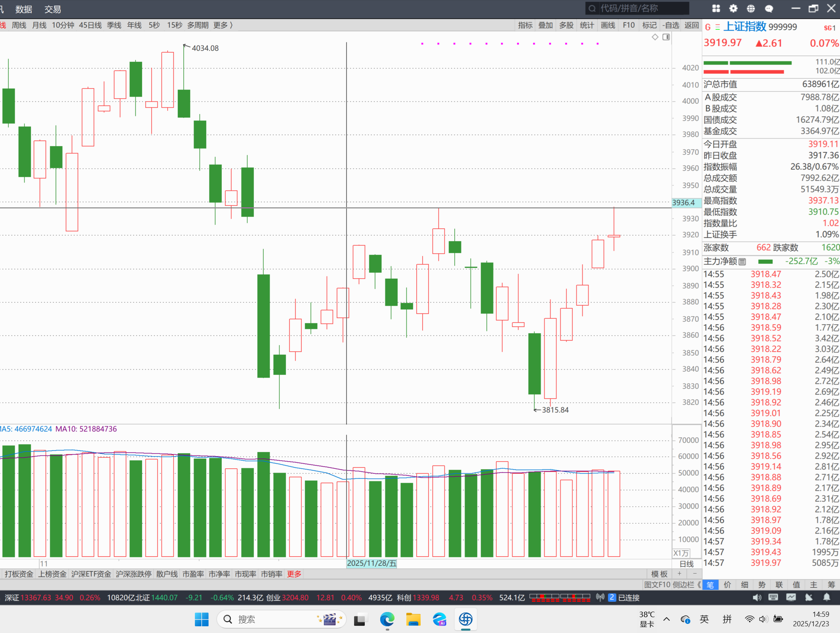Open settings gear icon in title bar
This screenshot has height=633, width=840.
(733, 8)
